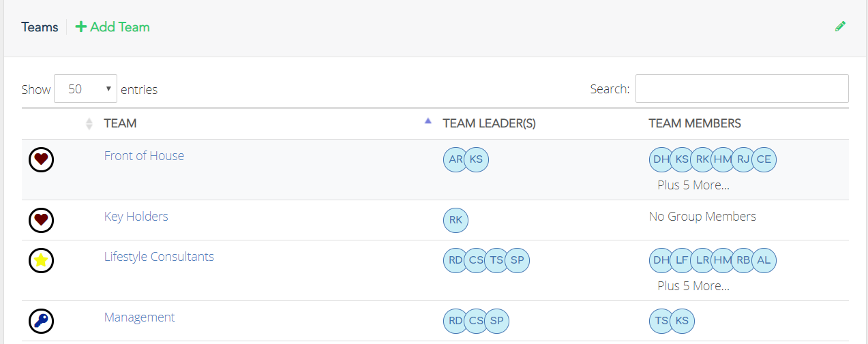Viewport: 868px width, 344px height.
Task: Click the Add Team button
Action: pos(113,27)
